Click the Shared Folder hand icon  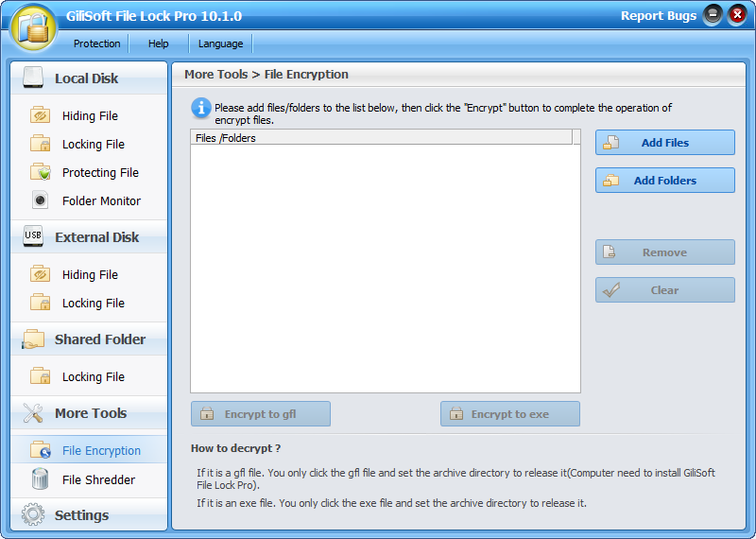click(x=33, y=339)
